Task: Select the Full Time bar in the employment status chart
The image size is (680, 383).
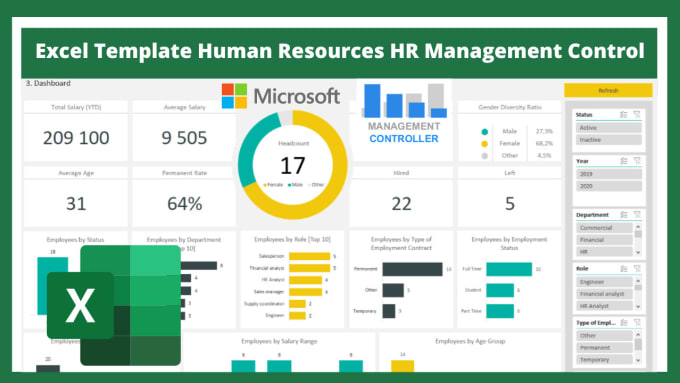Action: 509,269
